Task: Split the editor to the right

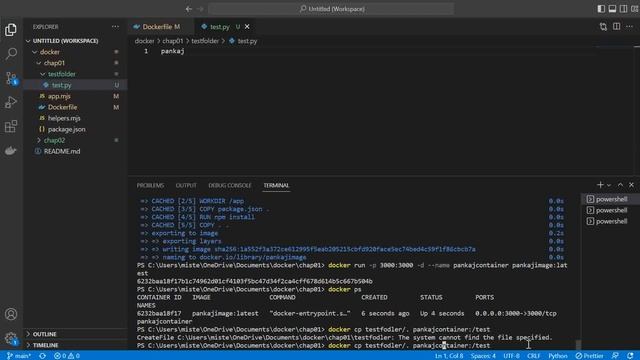Action: 616,27
